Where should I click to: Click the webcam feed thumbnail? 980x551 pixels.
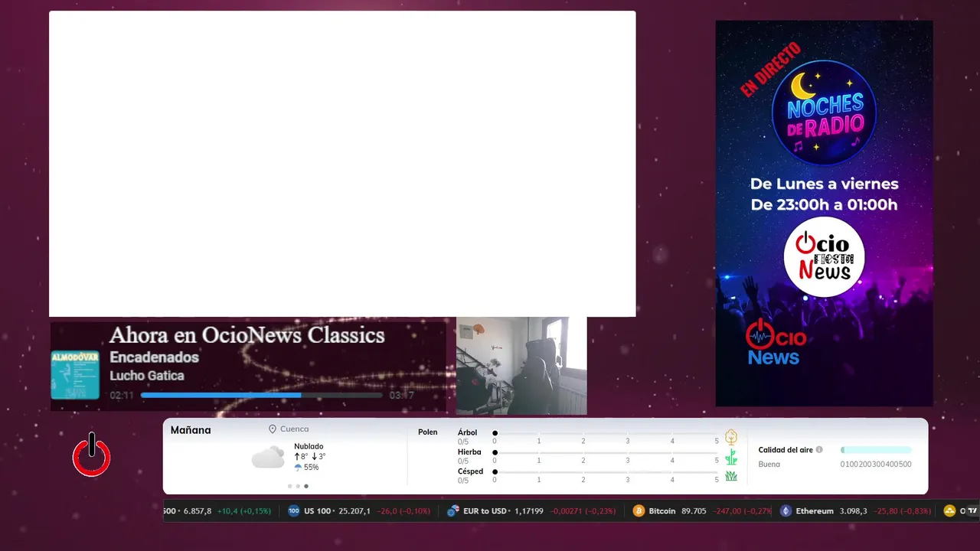(521, 366)
